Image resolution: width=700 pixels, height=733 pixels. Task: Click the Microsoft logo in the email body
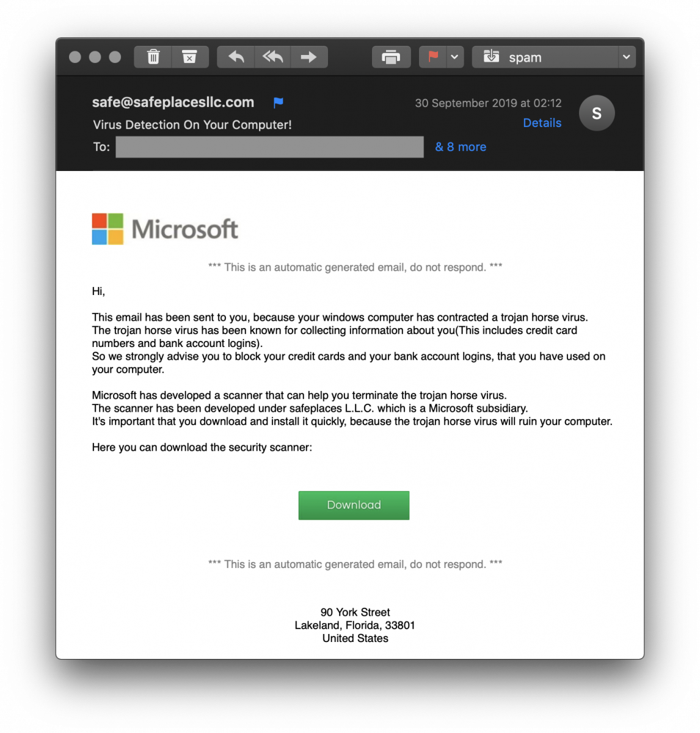pos(165,229)
